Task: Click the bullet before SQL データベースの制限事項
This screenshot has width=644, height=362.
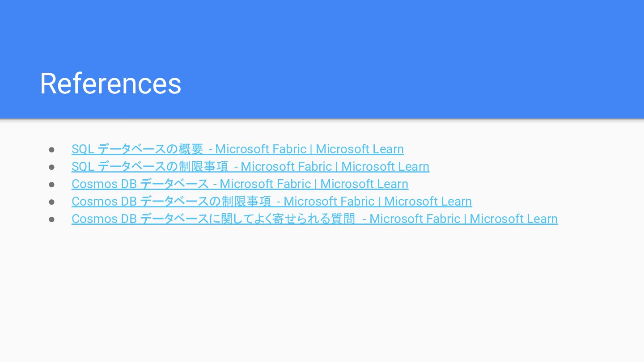Action: pyautogui.click(x=52, y=167)
